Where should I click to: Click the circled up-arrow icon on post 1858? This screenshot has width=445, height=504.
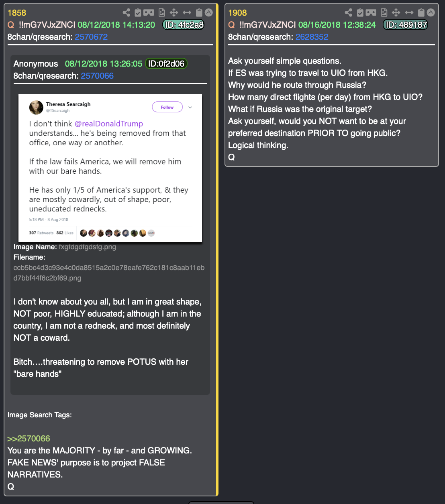pyautogui.click(x=209, y=12)
